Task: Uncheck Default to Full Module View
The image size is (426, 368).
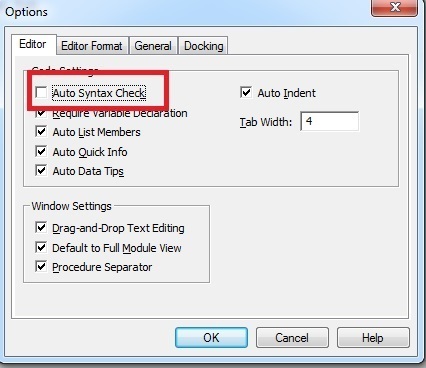Action: click(41, 247)
